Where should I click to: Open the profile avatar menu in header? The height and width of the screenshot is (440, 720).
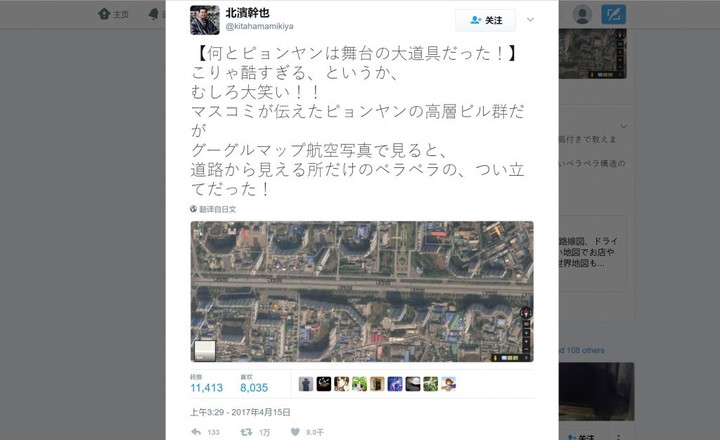point(582,15)
